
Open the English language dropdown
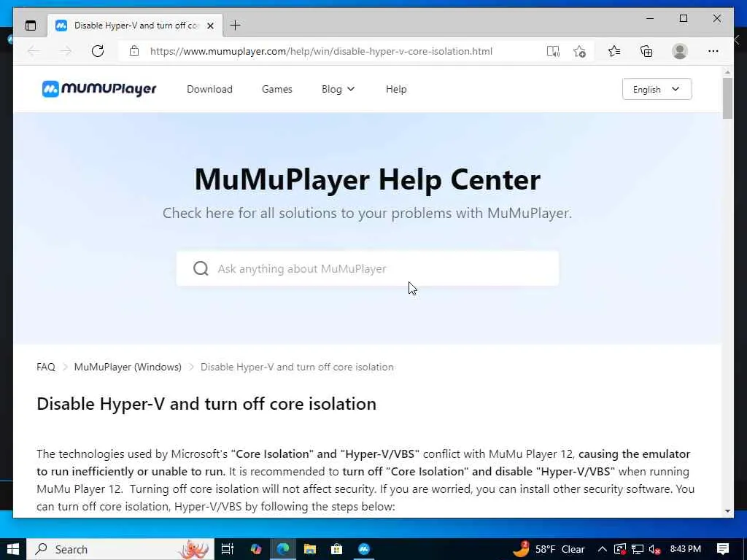click(x=657, y=89)
